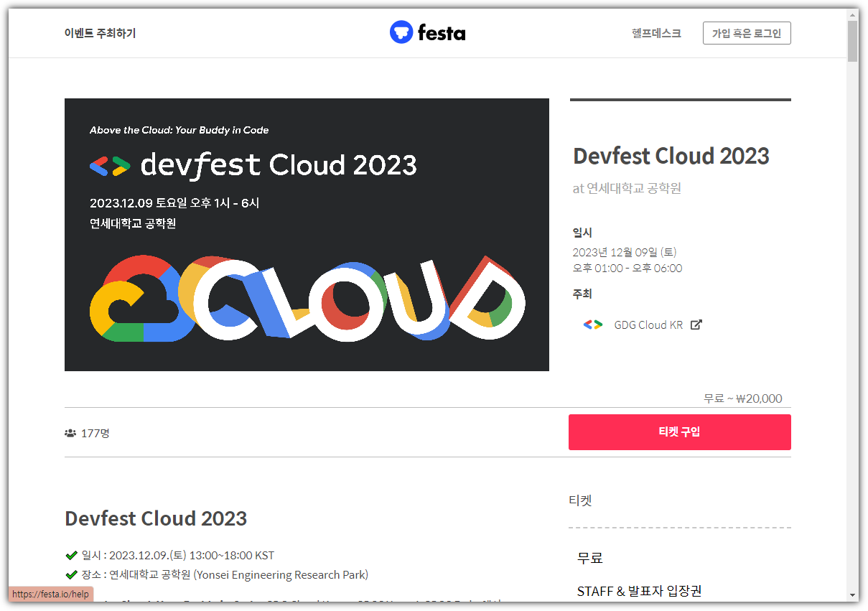Click the Devfest Cloud 2023 description heading
This screenshot has height=611, width=868.
(x=156, y=518)
